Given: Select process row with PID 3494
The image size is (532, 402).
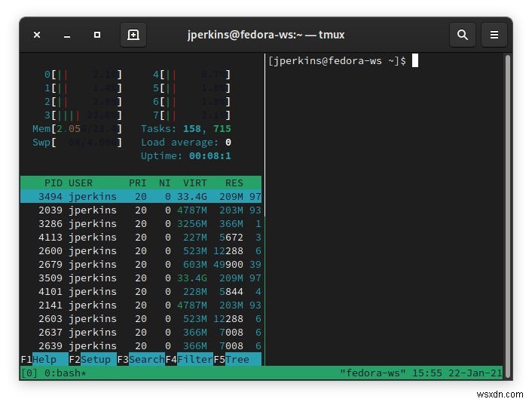Looking at the screenshot, I should [x=141, y=197].
